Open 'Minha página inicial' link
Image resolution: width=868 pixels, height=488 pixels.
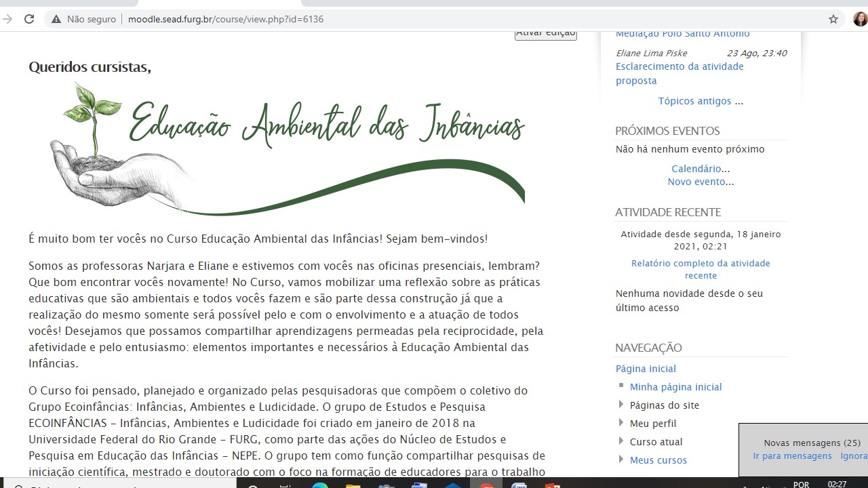click(x=675, y=387)
